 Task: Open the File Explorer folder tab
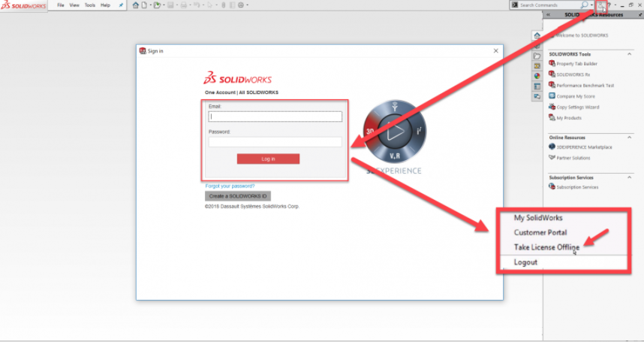coord(537,56)
